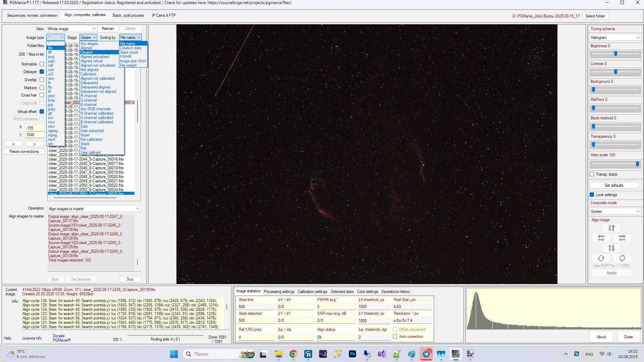Enable the Markers checkbox
The image size is (644, 362).
pos(42,88)
